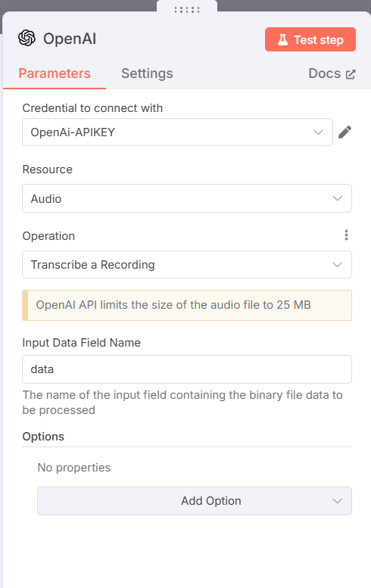Open the Docs external link
Screen dimensions: 371x588
pos(332,73)
